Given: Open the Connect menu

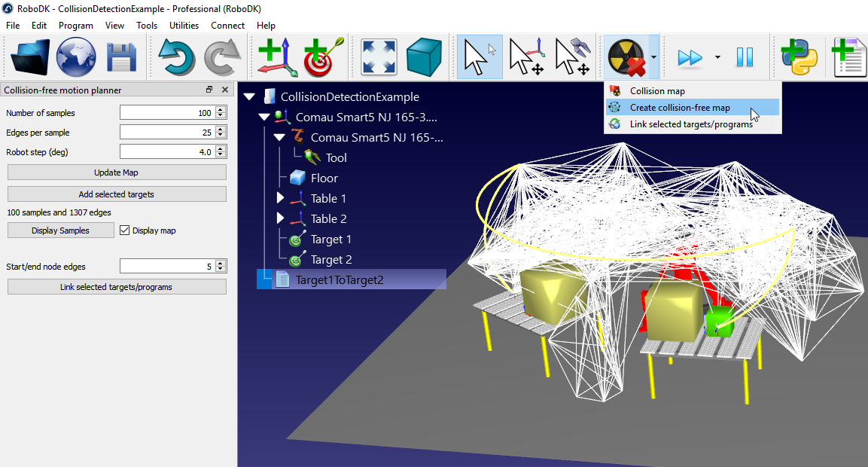Looking at the screenshot, I should (x=227, y=26).
